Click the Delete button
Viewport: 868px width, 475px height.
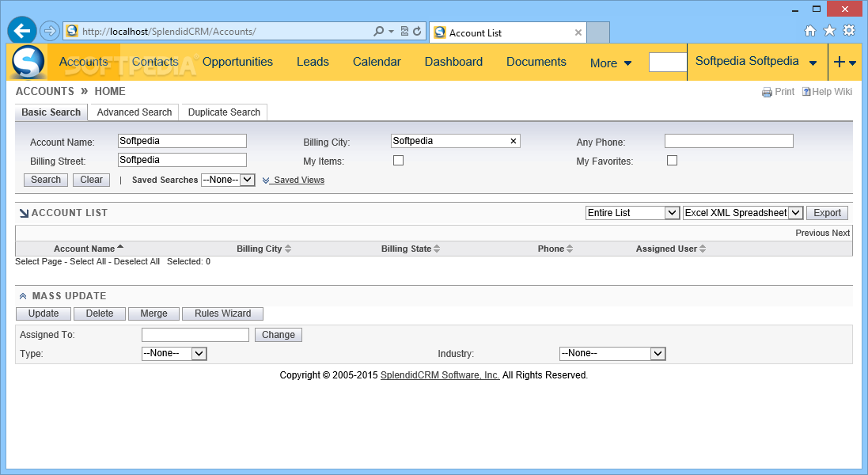point(100,314)
